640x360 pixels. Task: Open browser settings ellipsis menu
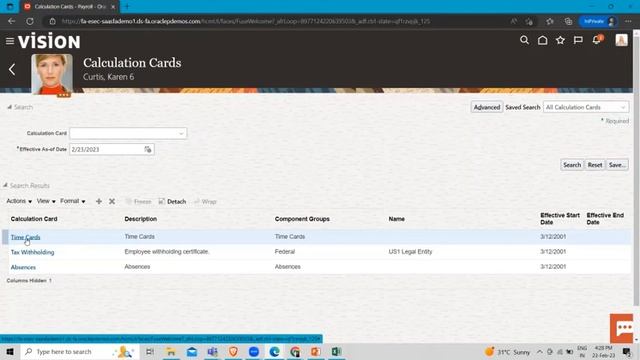point(628,21)
